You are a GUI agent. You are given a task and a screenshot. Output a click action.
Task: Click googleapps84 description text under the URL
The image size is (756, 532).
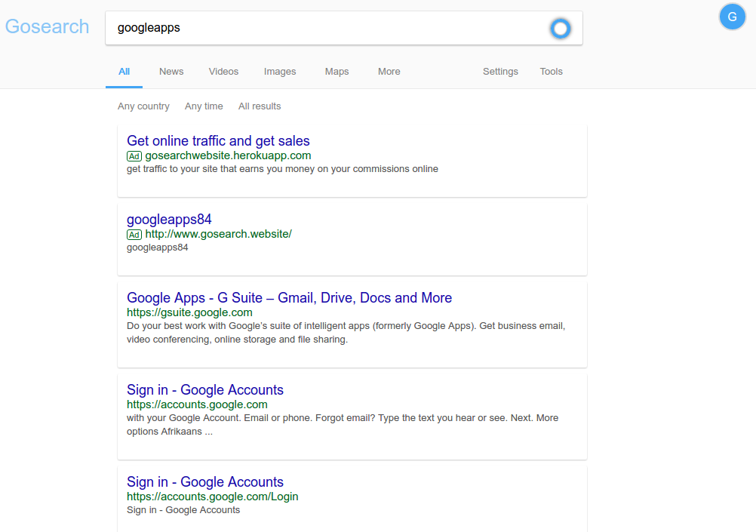click(x=157, y=248)
